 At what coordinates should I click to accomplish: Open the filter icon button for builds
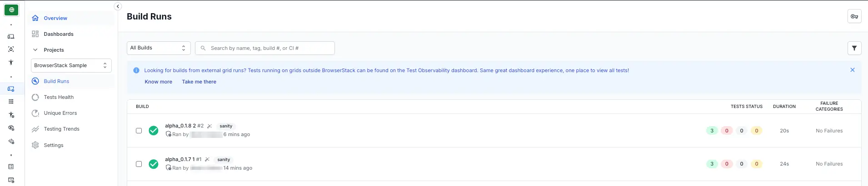tap(854, 48)
